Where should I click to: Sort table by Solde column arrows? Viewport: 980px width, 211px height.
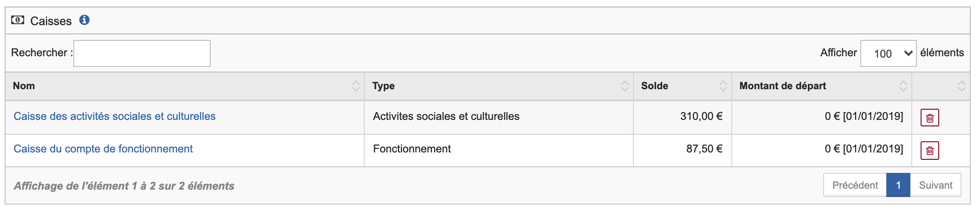(x=723, y=86)
